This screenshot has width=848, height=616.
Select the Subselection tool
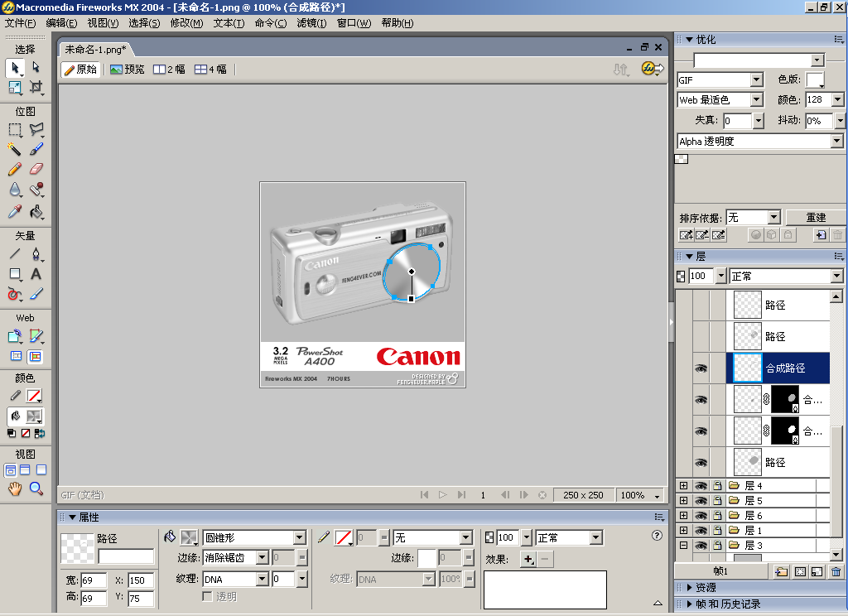[36, 67]
